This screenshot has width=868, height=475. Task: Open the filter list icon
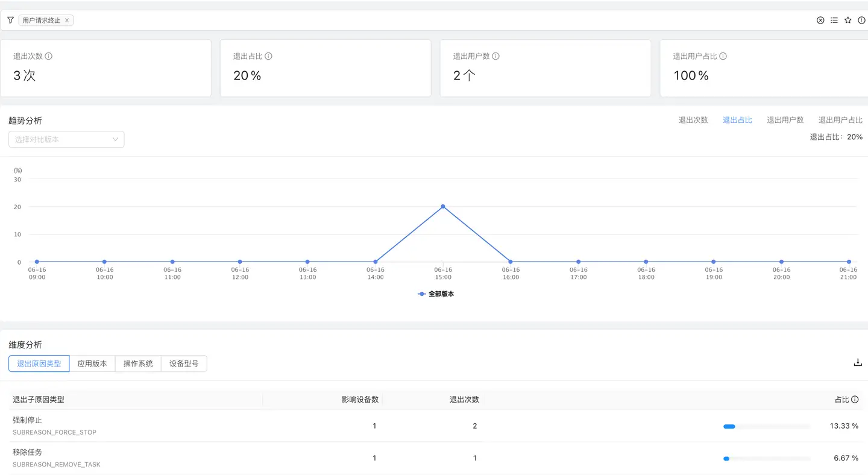tap(834, 20)
